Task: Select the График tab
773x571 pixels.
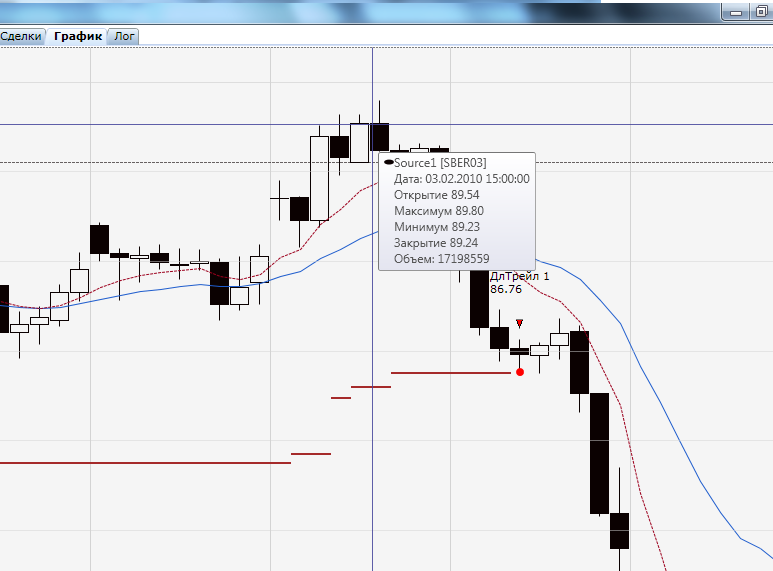Action: (x=78, y=36)
